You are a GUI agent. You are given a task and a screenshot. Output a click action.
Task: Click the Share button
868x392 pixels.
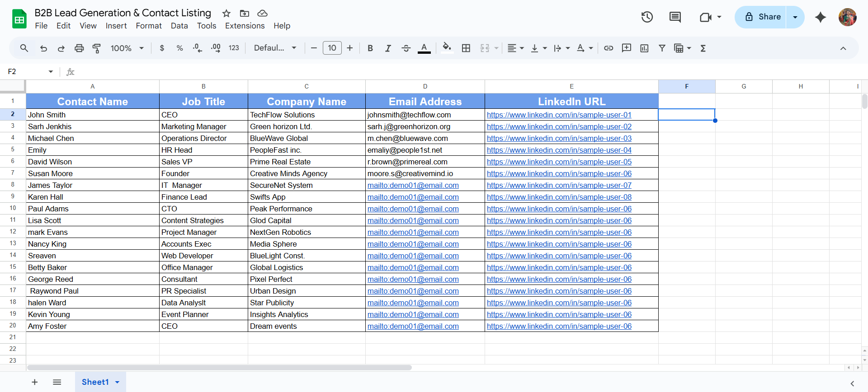(x=761, y=17)
